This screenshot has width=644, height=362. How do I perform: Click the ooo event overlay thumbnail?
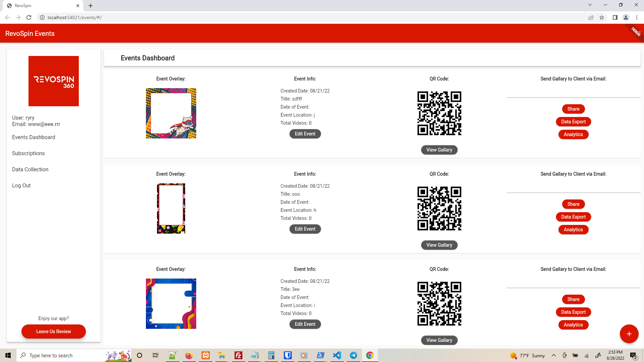tap(171, 208)
